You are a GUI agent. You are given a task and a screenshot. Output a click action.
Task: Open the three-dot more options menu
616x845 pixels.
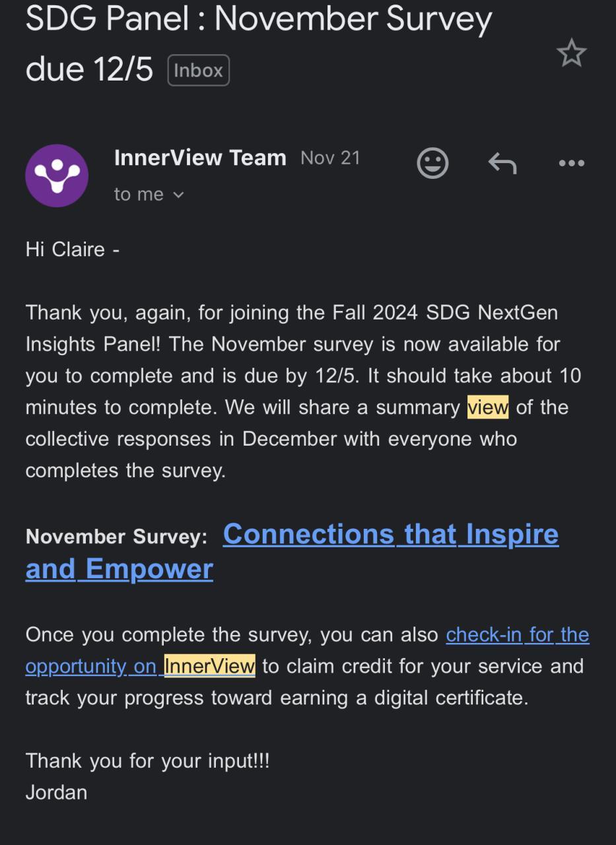571,162
